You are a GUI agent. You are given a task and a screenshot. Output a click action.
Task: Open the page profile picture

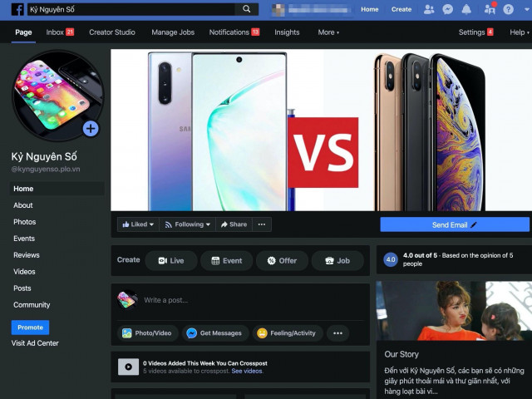pyautogui.click(x=57, y=96)
